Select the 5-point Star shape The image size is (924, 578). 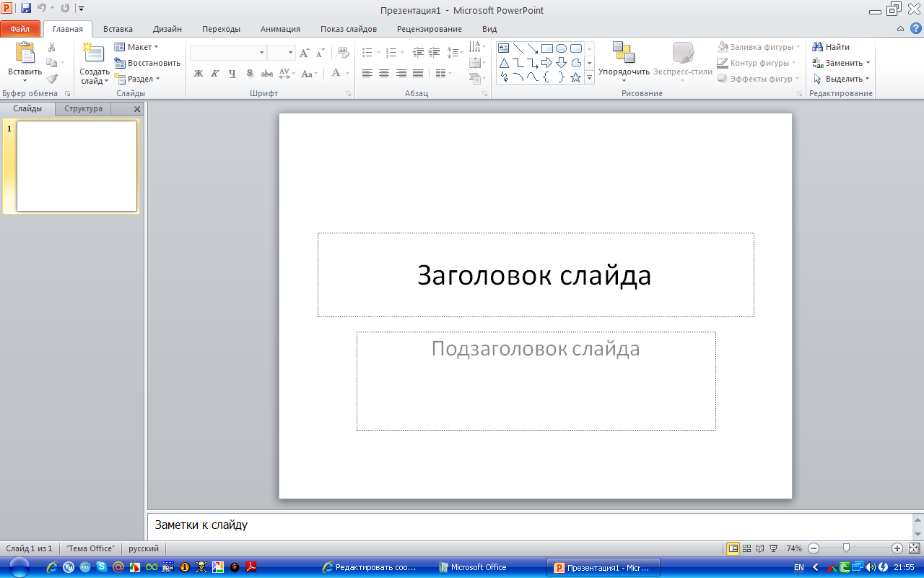576,77
